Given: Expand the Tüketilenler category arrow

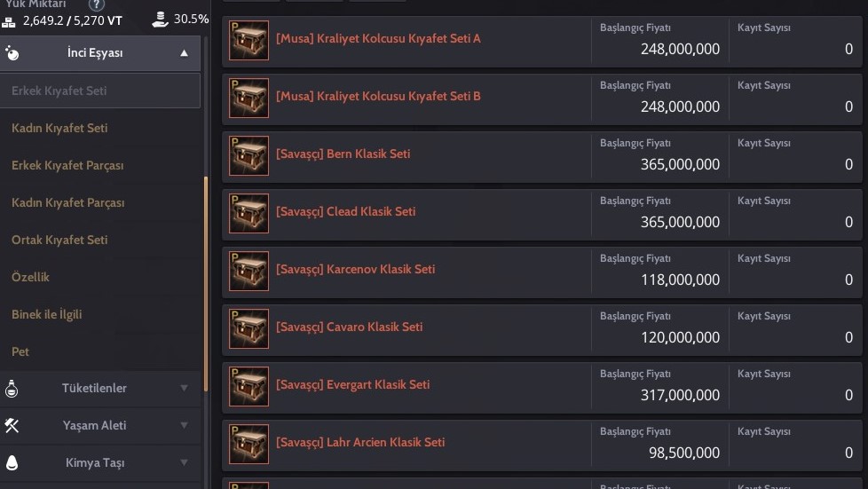Looking at the screenshot, I should coord(184,388).
